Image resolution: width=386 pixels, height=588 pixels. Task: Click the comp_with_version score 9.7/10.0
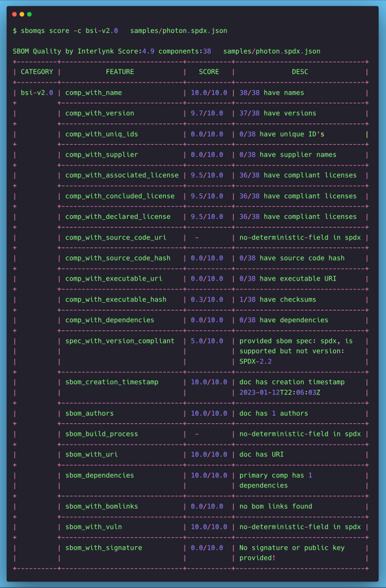[x=207, y=113]
